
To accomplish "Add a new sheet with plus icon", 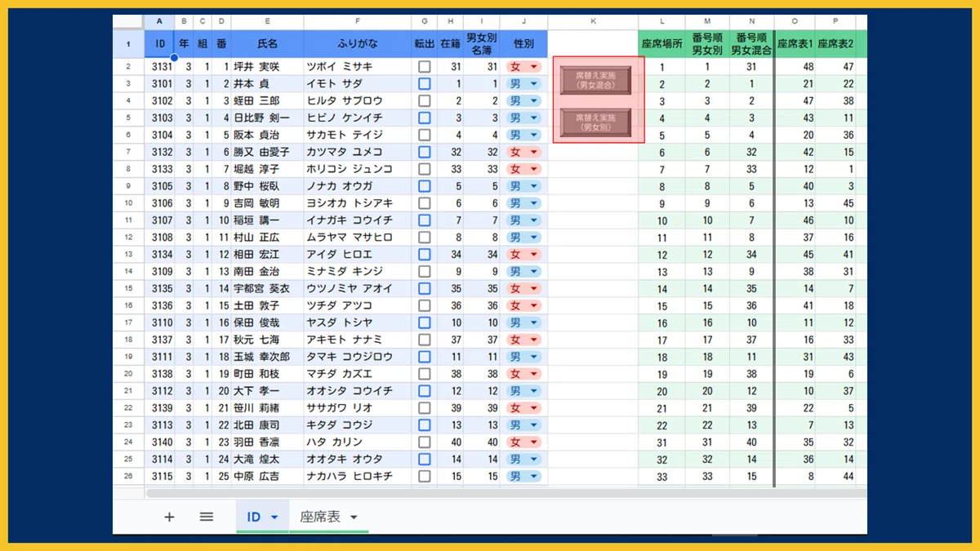I will point(169,517).
